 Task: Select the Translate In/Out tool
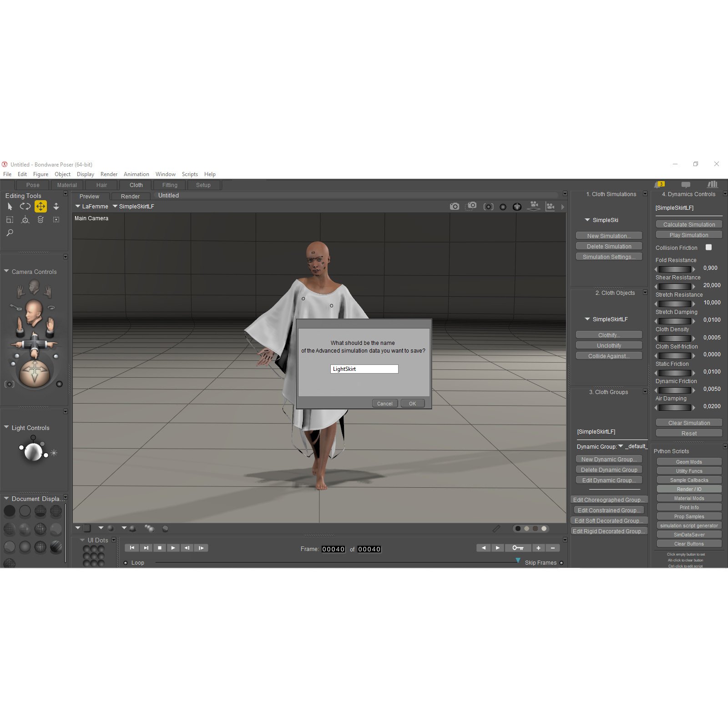[56, 207]
